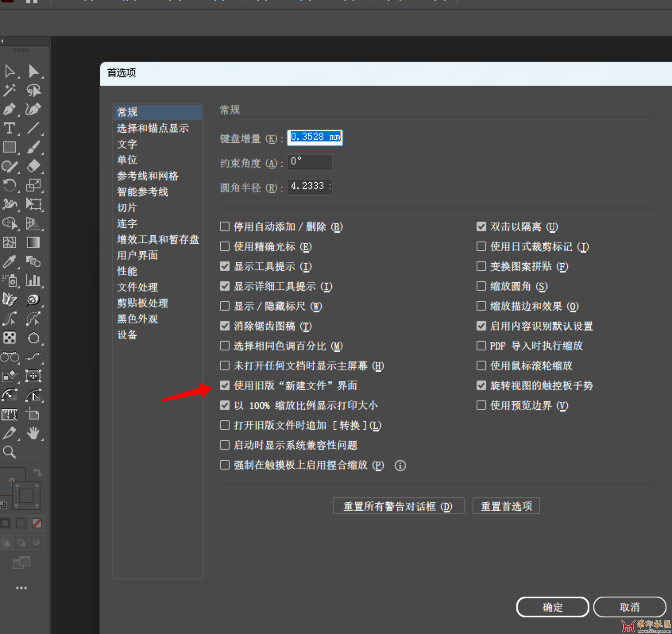The image size is (672, 634).
Task: Click the 约束角度 input field
Action: pos(309,162)
